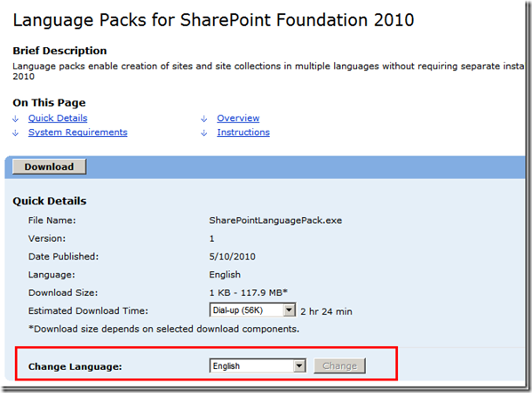Click the On This Page heading

[49, 102]
